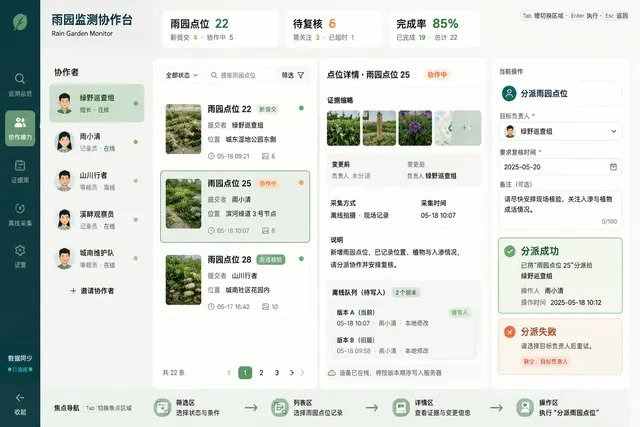Viewport: 640px width, 427px height.
Task: Go to previous page arrow in pagination
Action: [x=229, y=372]
